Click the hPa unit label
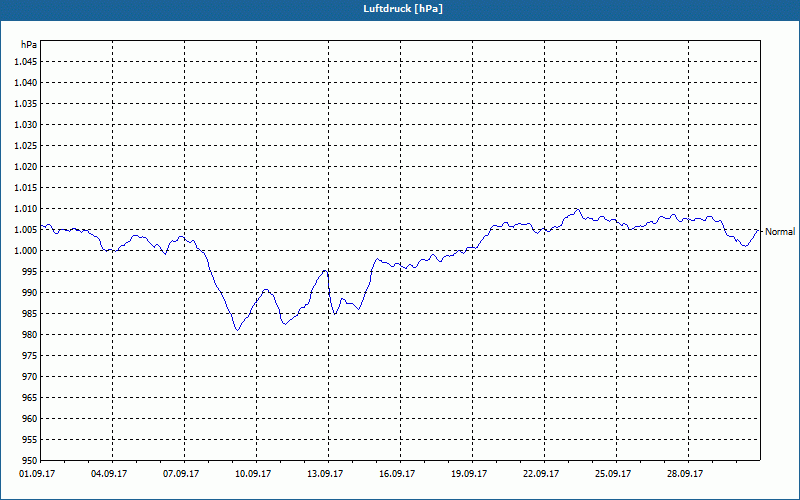800x500 pixels. click(x=29, y=45)
